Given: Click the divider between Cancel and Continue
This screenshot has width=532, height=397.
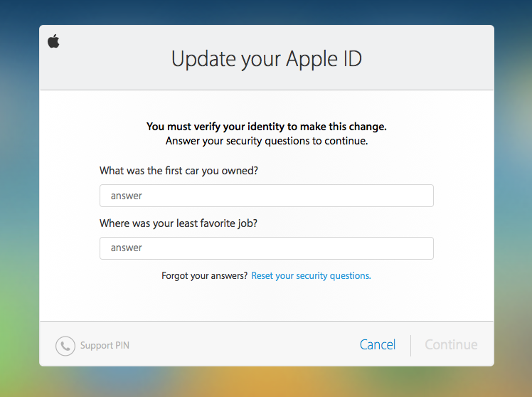Looking at the screenshot, I should [x=410, y=346].
